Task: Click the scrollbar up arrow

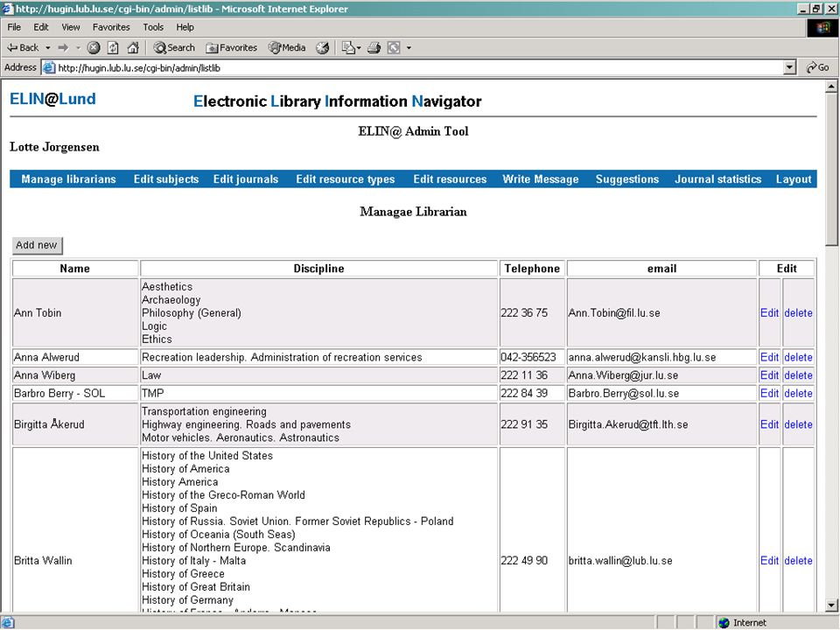Action: click(831, 86)
